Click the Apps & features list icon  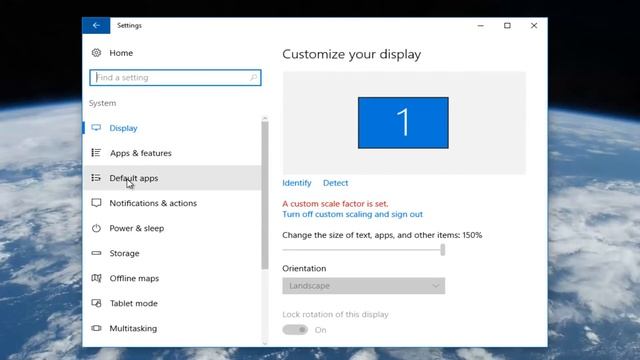pos(96,153)
